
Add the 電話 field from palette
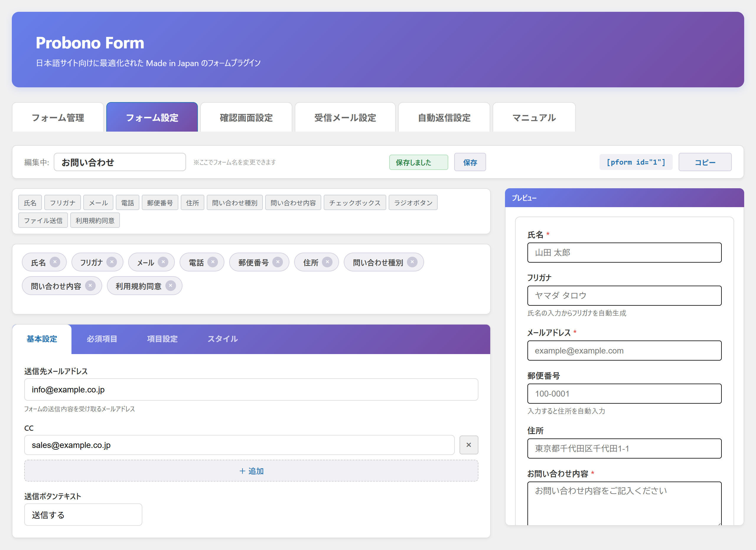pos(127,202)
